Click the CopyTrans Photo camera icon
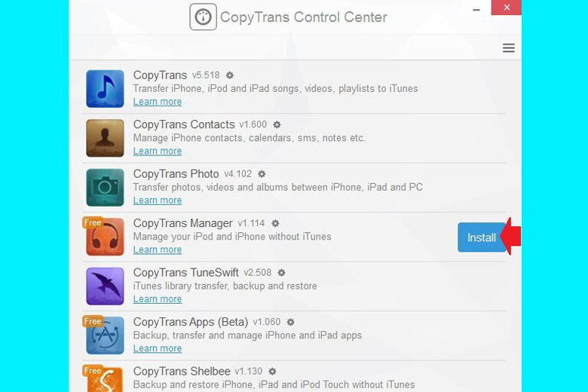 [x=105, y=187]
